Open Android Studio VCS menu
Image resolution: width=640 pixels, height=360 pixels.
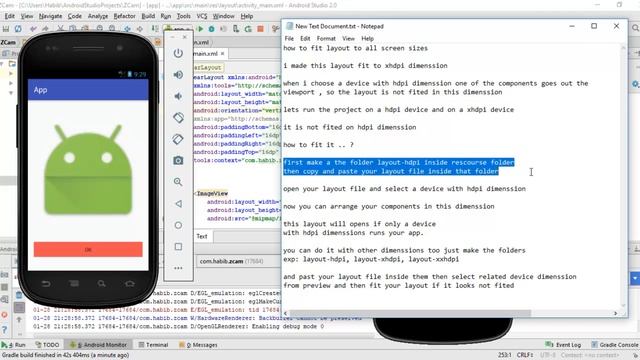(202, 16)
